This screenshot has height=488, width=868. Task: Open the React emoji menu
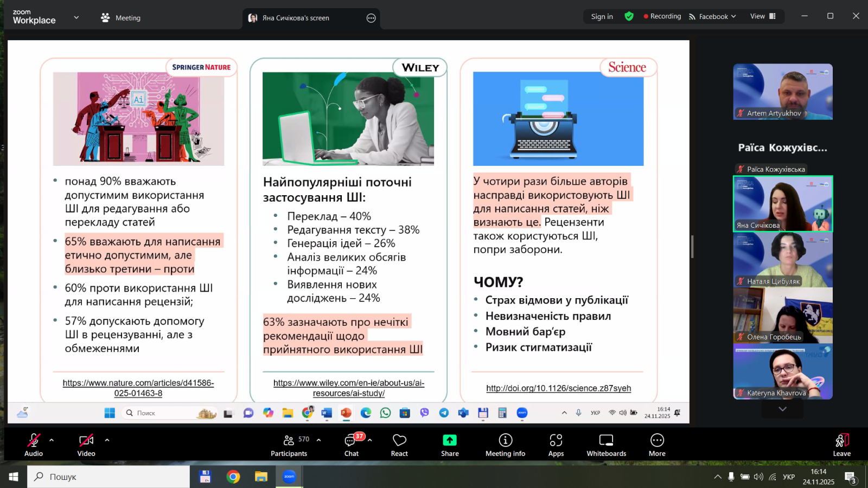[x=399, y=444]
